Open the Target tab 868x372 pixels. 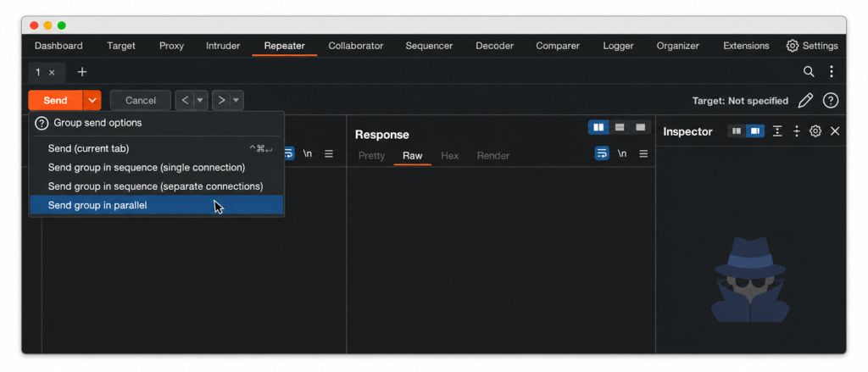pos(121,46)
